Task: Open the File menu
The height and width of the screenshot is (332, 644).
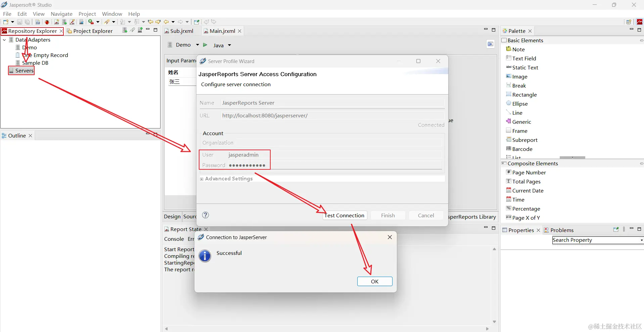Action: tap(7, 14)
